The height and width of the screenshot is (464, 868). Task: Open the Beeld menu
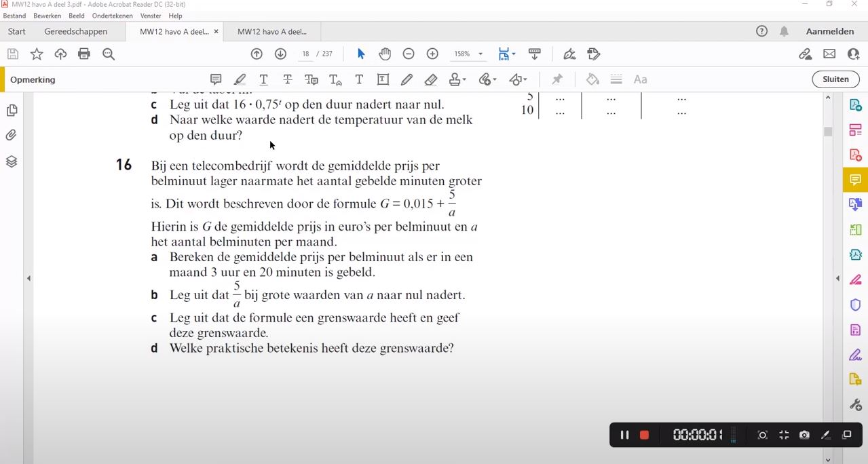point(77,16)
